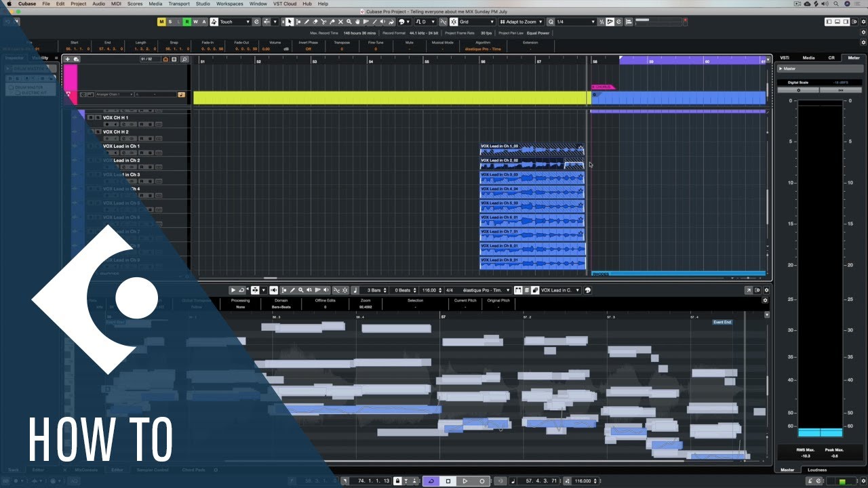This screenshot has width=868, height=488.
Task: Select the Draw pencil tool
Action: 307,22
